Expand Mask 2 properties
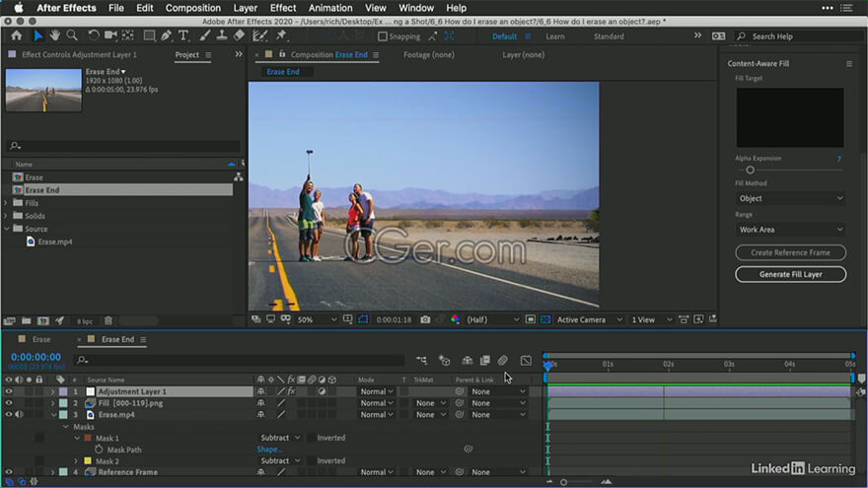Viewport: 868px width, 488px height. pyautogui.click(x=76, y=461)
